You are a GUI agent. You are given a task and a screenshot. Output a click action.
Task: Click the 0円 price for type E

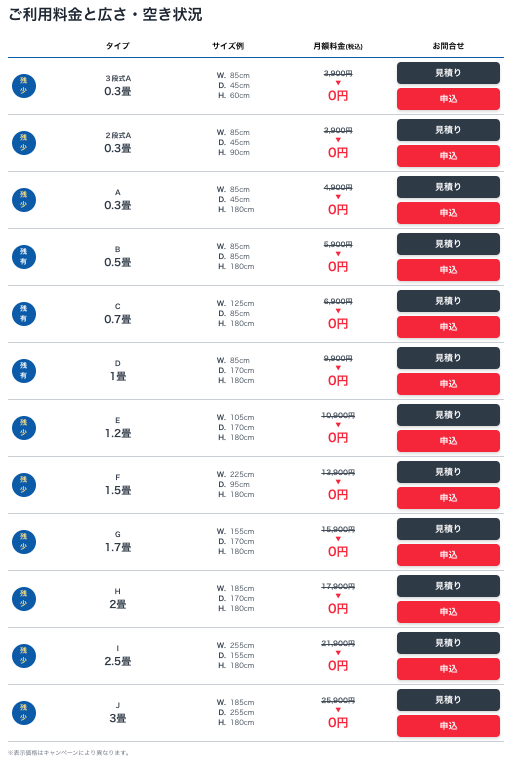coord(338,438)
